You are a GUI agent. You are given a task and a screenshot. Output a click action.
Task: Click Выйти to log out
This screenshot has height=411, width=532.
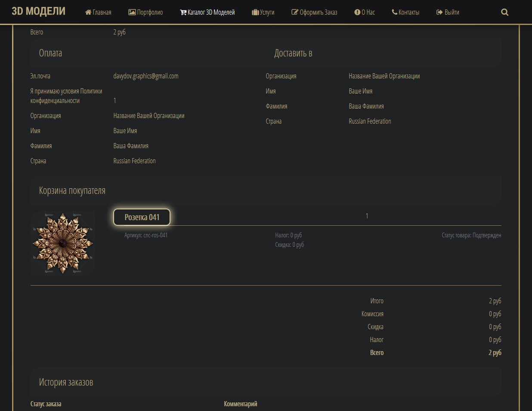click(x=452, y=12)
